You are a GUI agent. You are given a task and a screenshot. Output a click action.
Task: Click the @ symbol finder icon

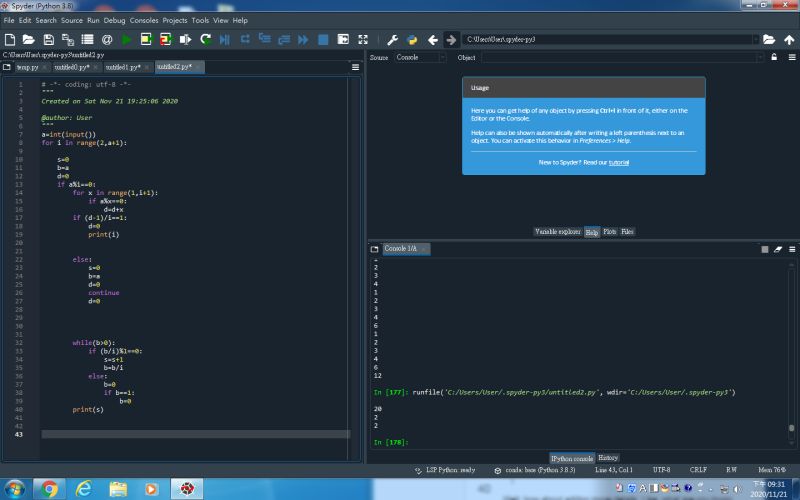[107, 39]
